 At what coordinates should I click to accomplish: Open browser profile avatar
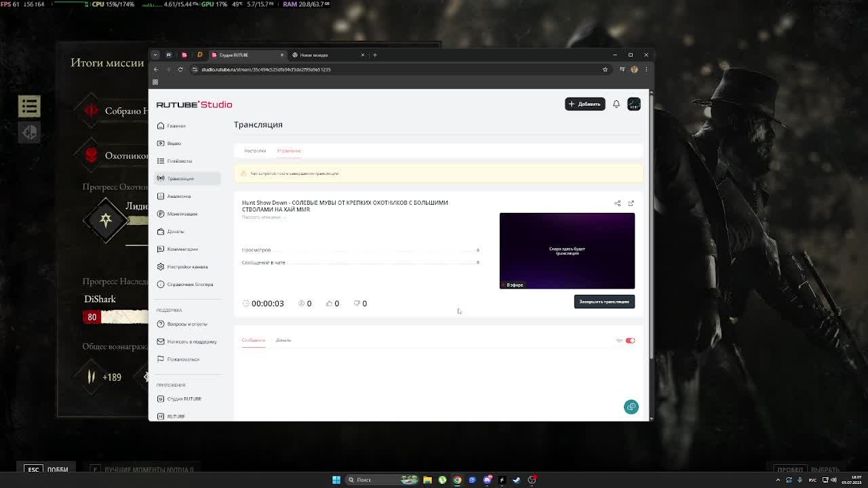634,69
